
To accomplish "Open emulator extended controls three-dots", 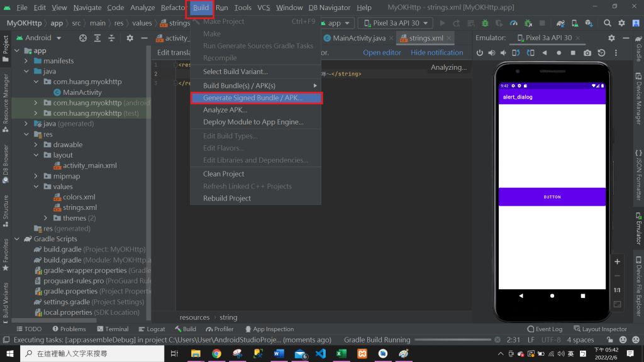I will pos(616,53).
